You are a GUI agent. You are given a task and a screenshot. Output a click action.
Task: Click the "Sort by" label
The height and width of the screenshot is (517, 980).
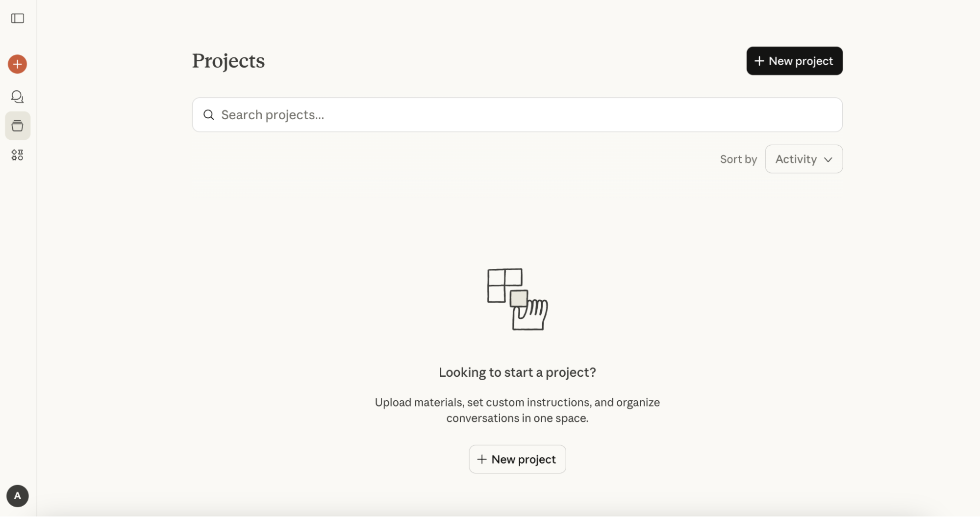click(738, 159)
